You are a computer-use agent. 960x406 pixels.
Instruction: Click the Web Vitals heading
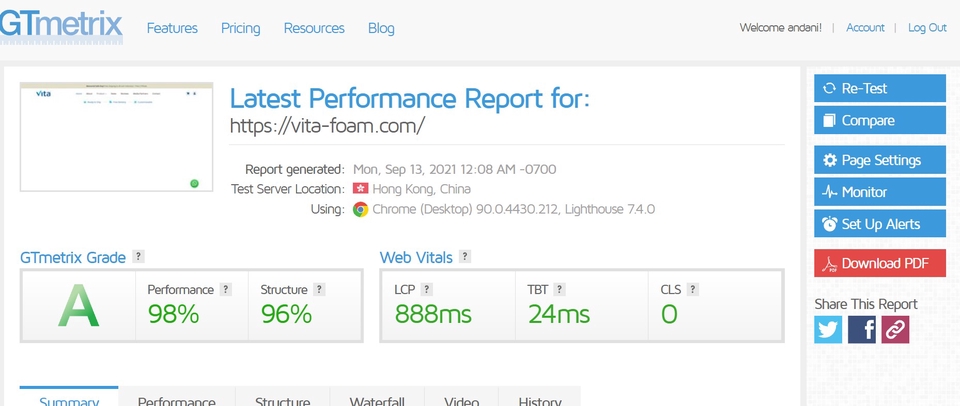(416, 257)
